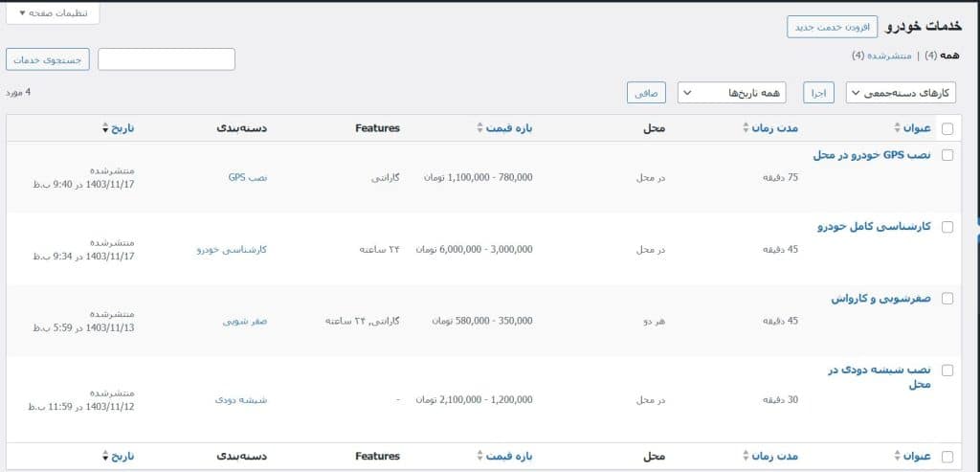Select the همه (4) filter link
The width and height of the screenshot is (980, 472).
pos(941,56)
